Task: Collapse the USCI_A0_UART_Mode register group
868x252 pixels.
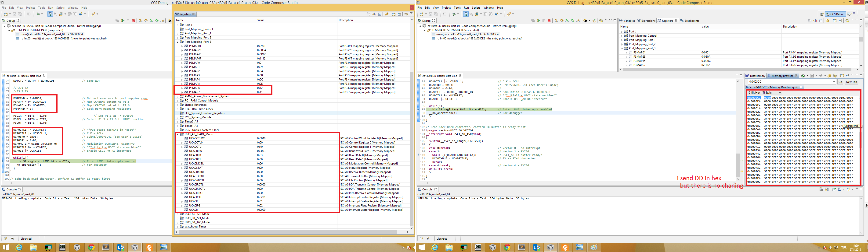Action: point(177,134)
